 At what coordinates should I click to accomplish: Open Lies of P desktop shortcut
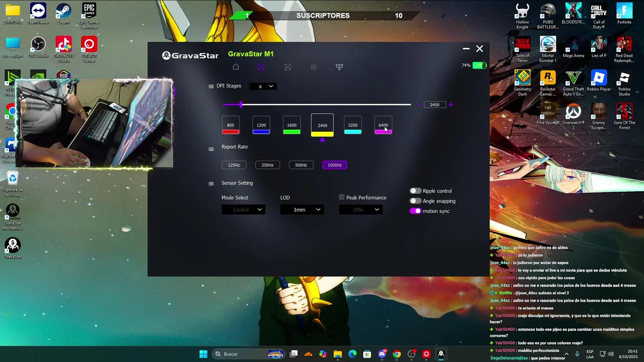[599, 47]
